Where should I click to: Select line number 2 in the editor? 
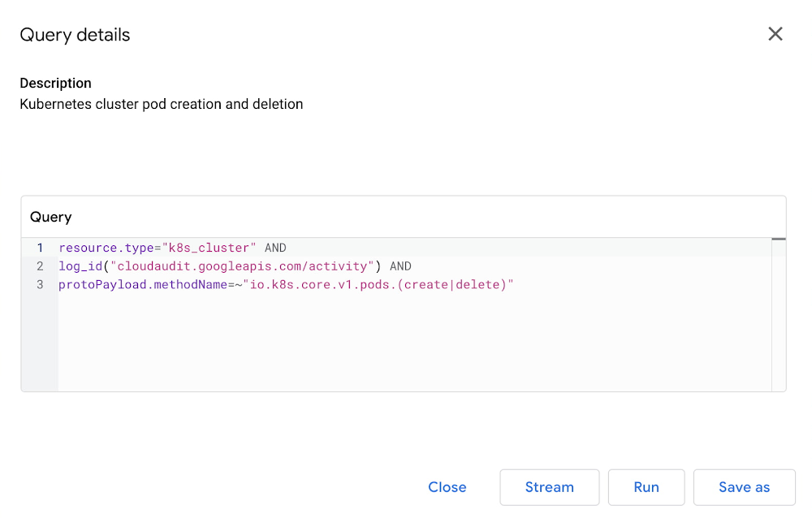(x=40, y=265)
